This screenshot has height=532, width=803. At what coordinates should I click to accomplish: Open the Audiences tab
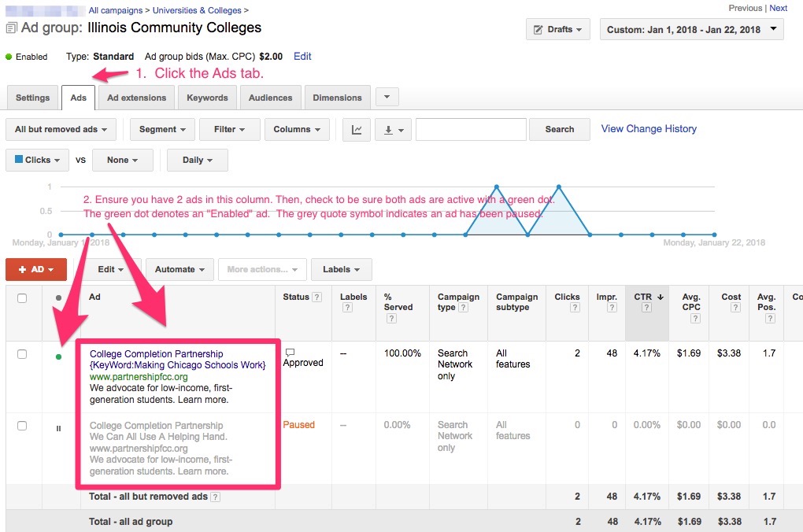[x=270, y=98]
